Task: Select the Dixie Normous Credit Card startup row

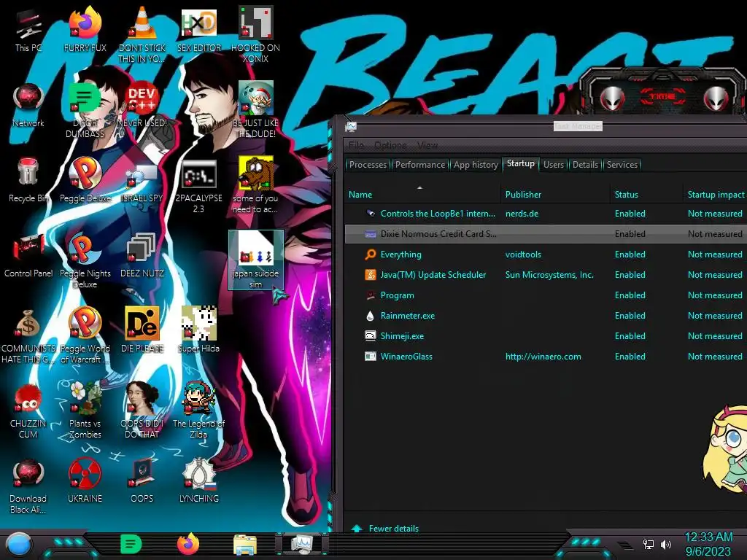Action: click(x=546, y=234)
